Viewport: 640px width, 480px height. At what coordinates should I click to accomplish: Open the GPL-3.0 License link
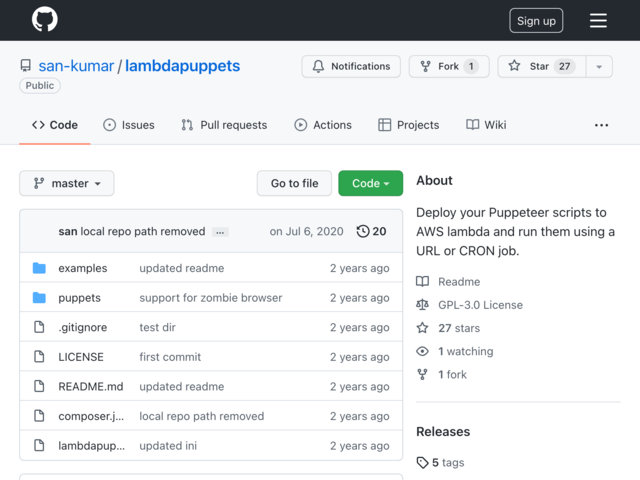(480, 305)
